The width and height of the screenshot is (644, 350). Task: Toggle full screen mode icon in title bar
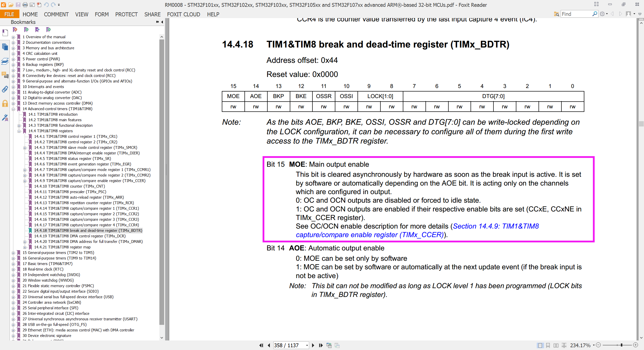click(x=596, y=4)
